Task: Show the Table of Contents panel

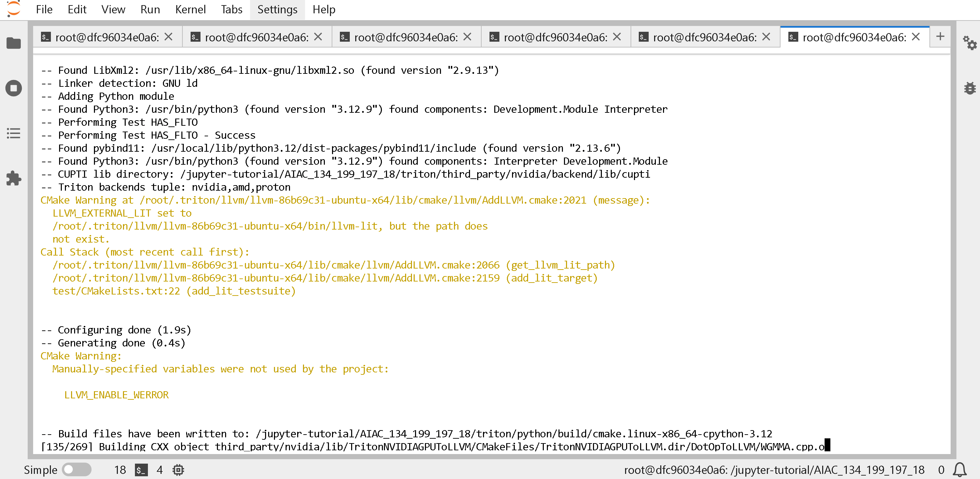Action: click(14, 133)
